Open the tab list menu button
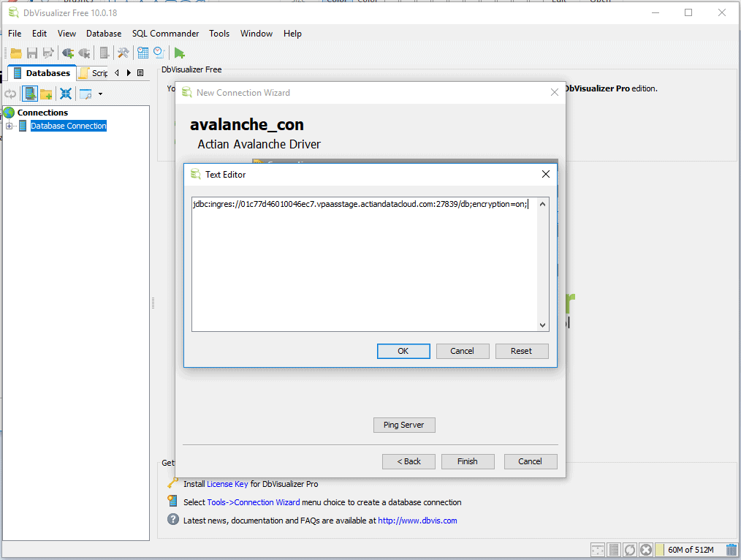Image resolution: width=741 pixels, height=560 pixels. (140, 73)
